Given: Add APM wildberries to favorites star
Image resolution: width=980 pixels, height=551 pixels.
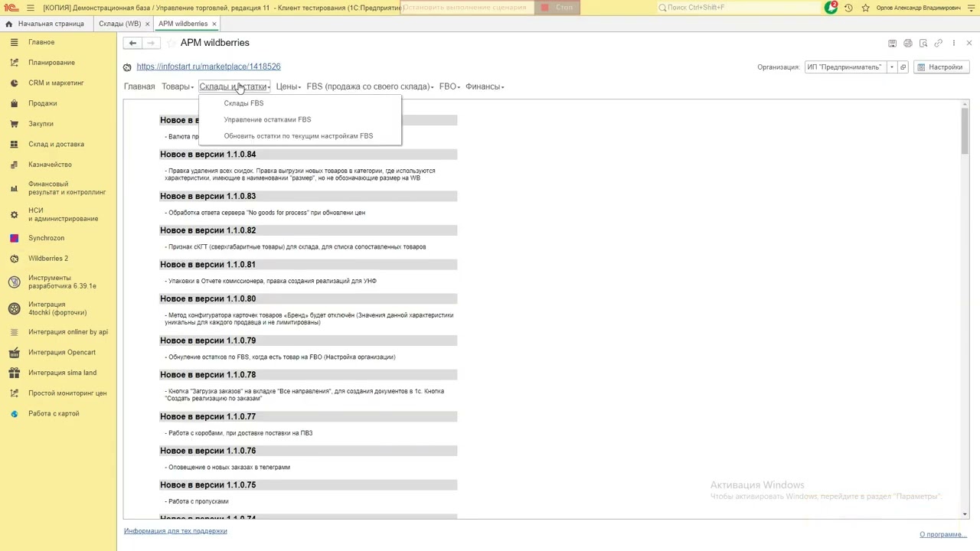Looking at the screenshot, I should (x=171, y=43).
